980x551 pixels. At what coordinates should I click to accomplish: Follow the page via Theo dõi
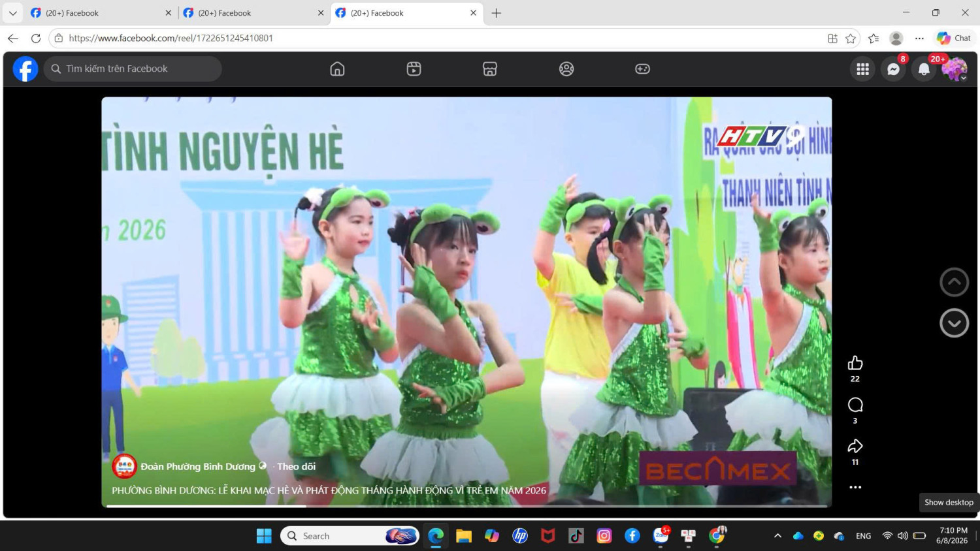click(x=296, y=466)
